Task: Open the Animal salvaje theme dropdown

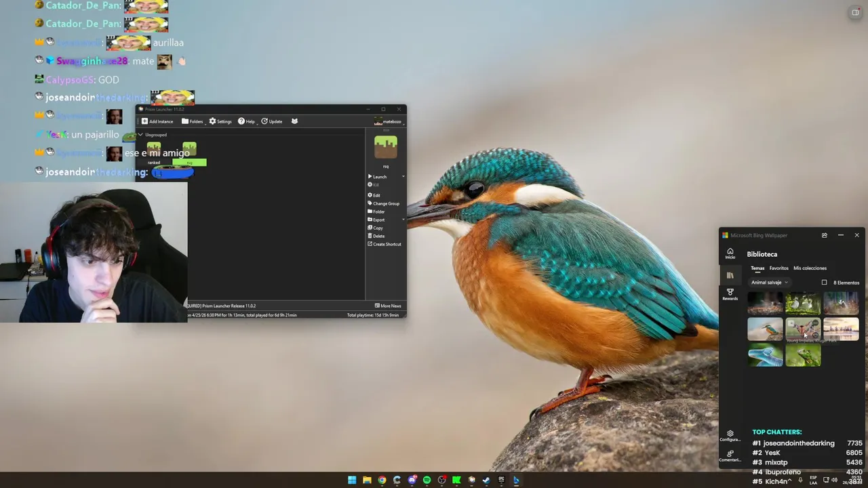Action: pyautogui.click(x=769, y=283)
